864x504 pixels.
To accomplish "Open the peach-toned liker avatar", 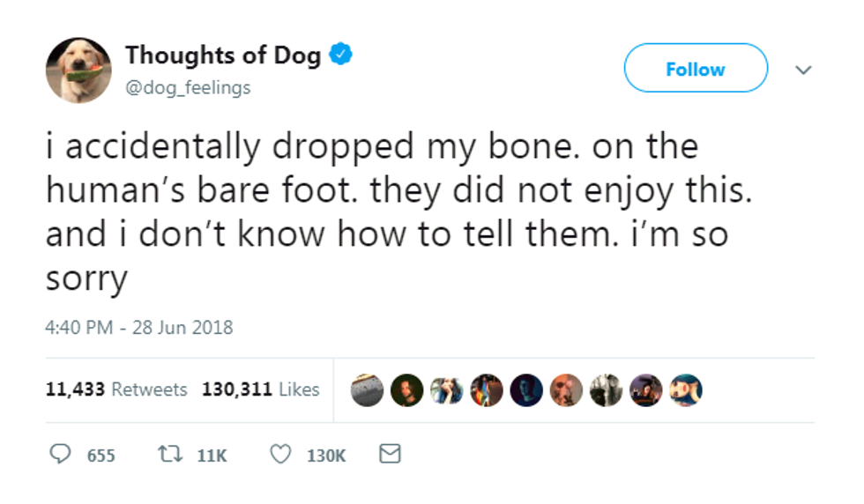I will pyautogui.click(x=567, y=389).
